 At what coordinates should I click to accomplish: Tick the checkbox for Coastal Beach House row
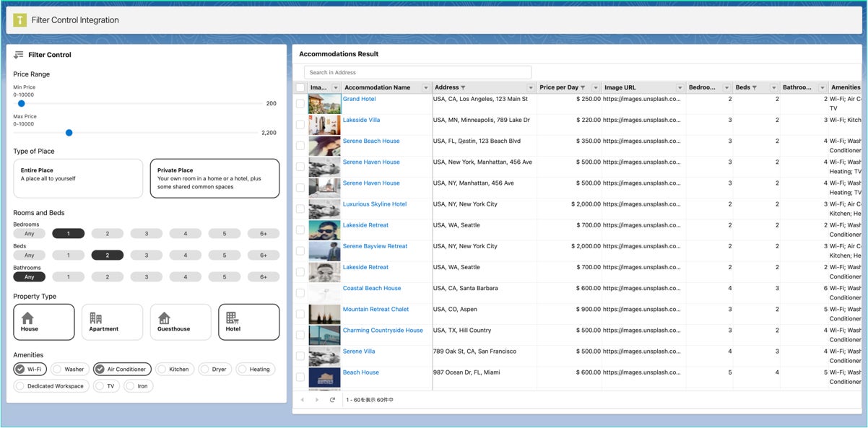coord(300,293)
